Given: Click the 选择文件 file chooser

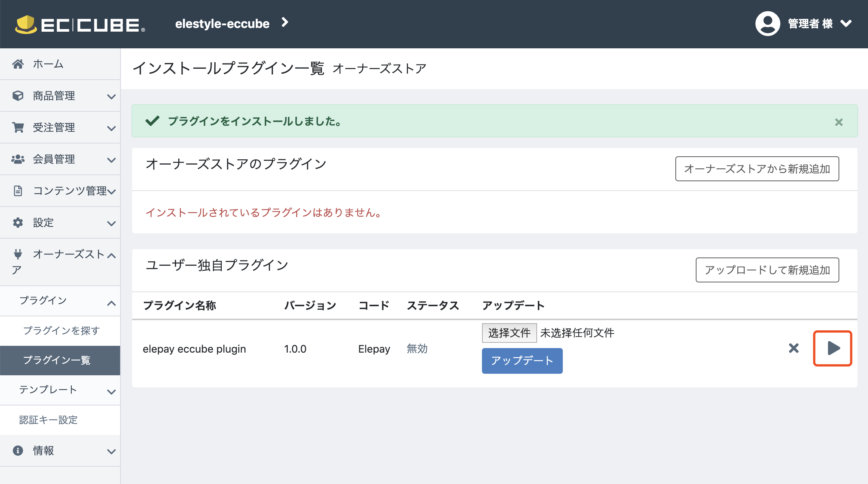Looking at the screenshot, I should pos(509,333).
